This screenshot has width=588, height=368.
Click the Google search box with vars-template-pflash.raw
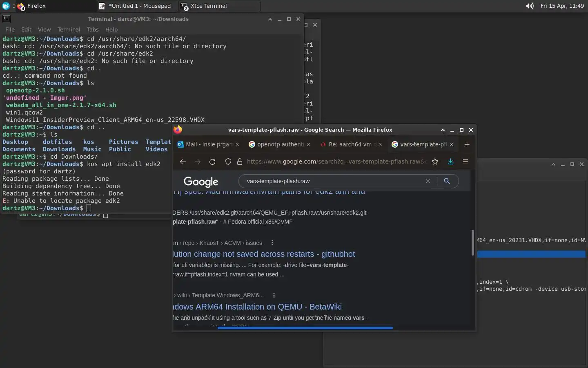(333, 181)
